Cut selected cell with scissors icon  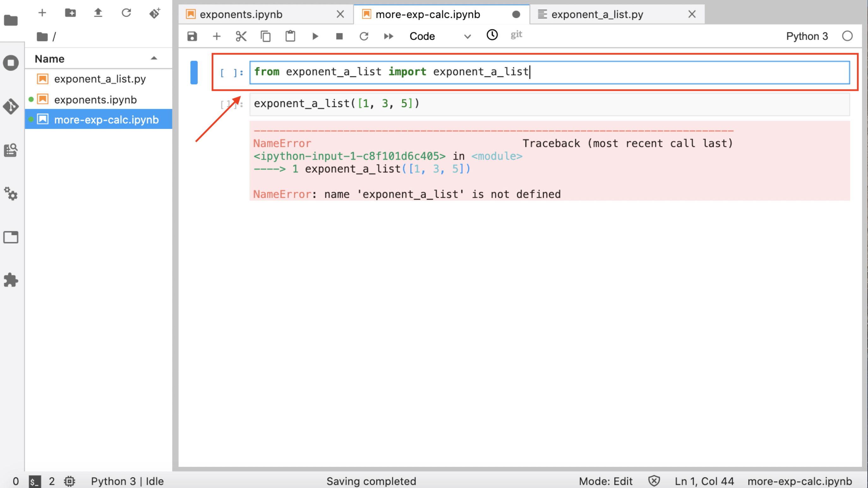click(x=241, y=36)
